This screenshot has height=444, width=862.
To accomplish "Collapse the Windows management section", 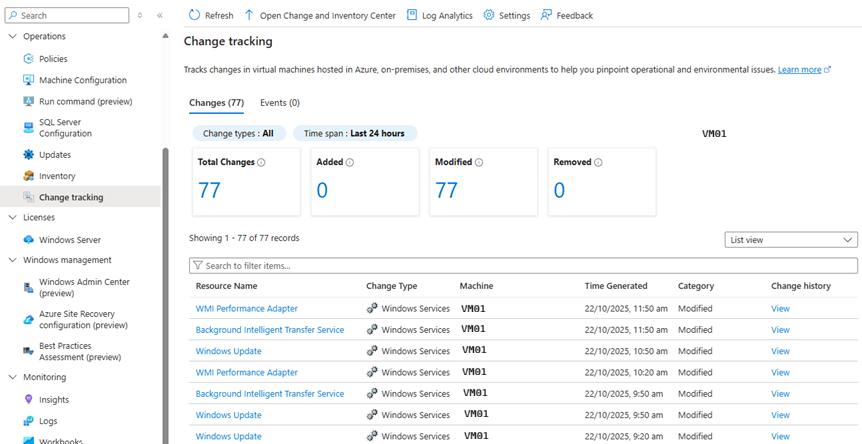I will [13, 260].
